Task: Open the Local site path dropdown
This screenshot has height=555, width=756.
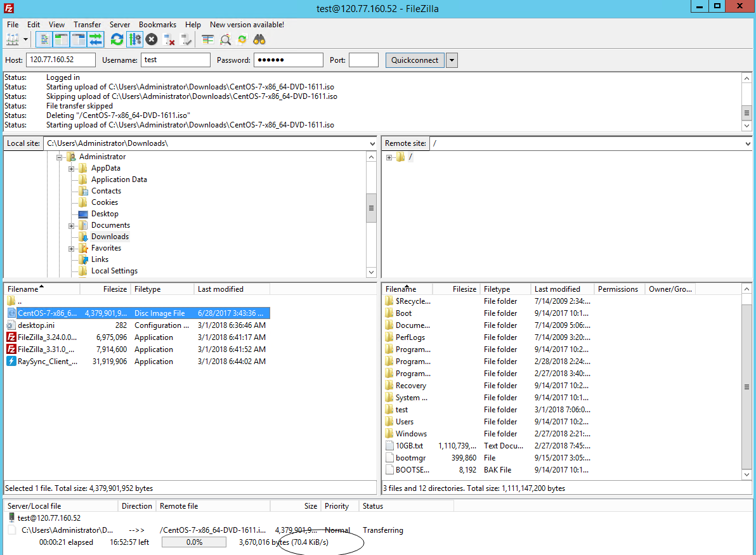Action: pyautogui.click(x=372, y=144)
